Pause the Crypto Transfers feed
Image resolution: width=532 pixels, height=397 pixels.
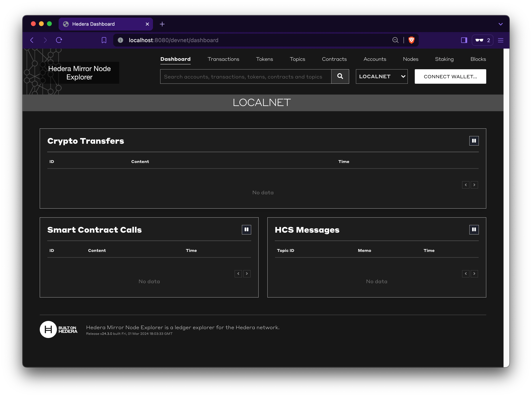(x=474, y=141)
